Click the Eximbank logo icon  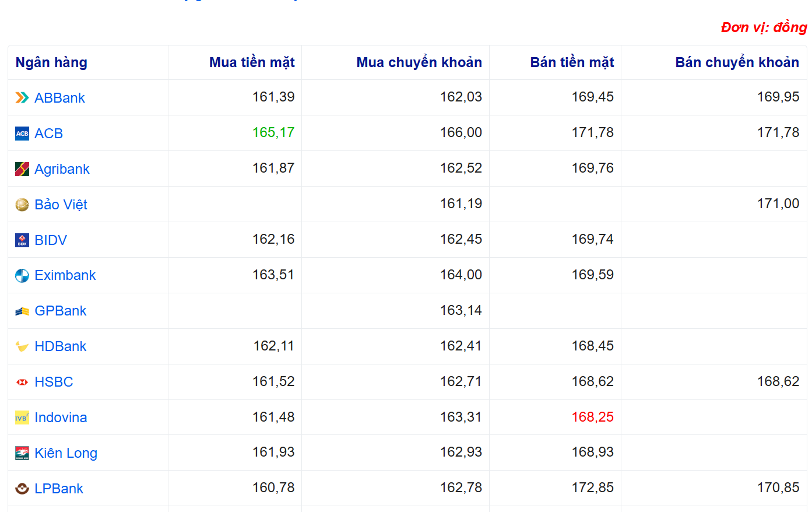point(22,276)
